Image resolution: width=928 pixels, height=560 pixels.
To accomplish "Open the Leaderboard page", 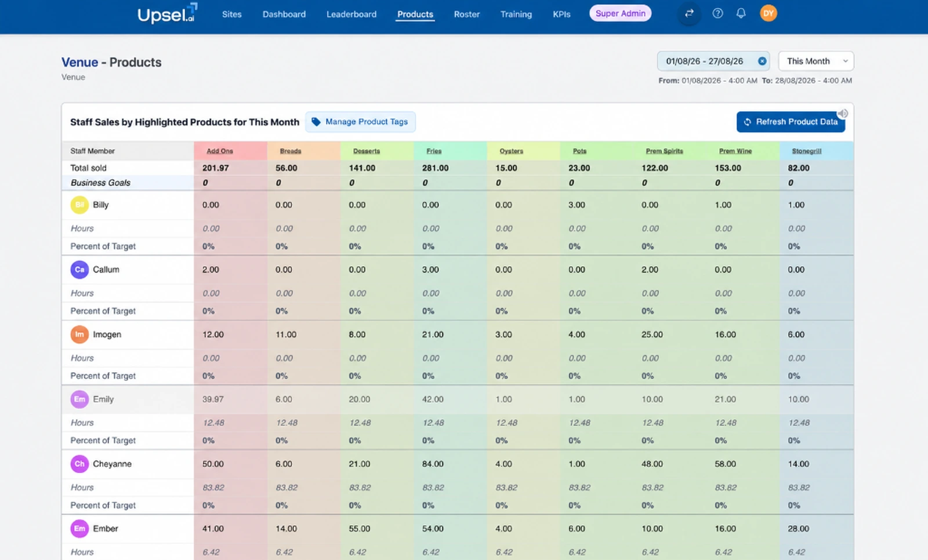I will [x=351, y=14].
